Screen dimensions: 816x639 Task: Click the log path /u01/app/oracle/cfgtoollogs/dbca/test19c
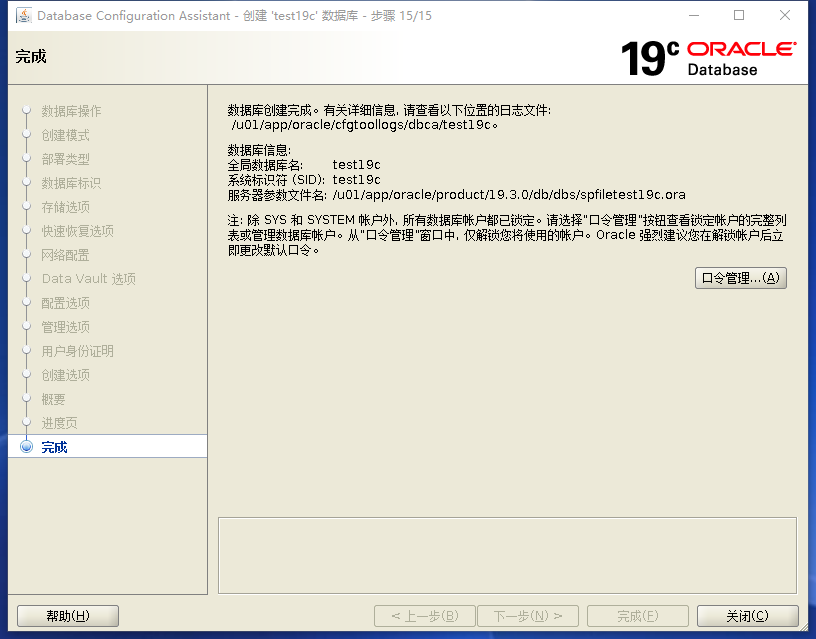(x=362, y=125)
